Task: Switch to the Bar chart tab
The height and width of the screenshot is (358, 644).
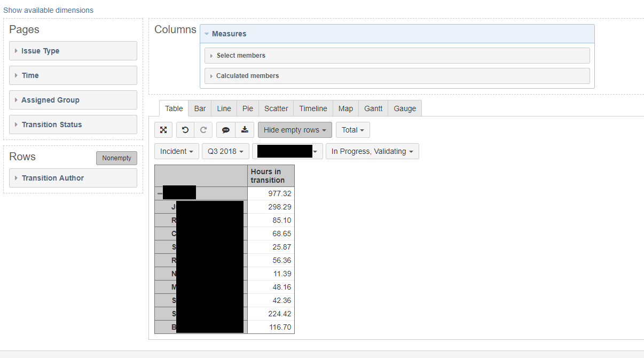Action: click(200, 108)
